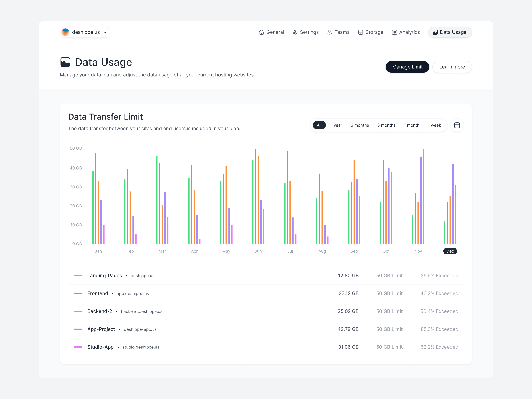Select the 1 week range filter
This screenshot has height=399, width=532.
(434, 125)
